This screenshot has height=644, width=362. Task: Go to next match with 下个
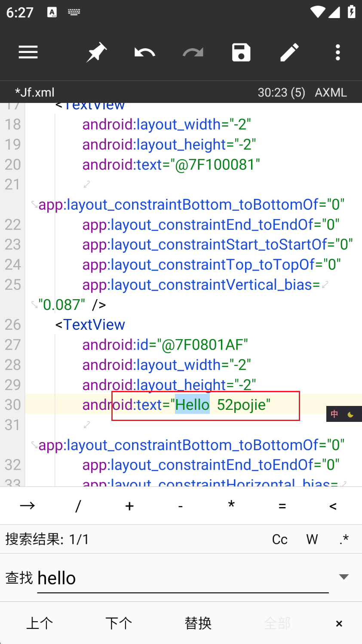pyautogui.click(x=119, y=623)
